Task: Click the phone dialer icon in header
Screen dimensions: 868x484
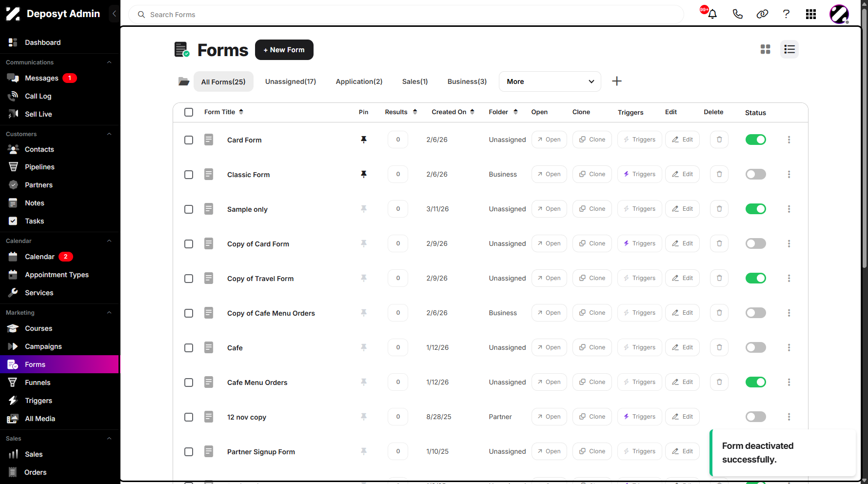Action: pos(738,14)
